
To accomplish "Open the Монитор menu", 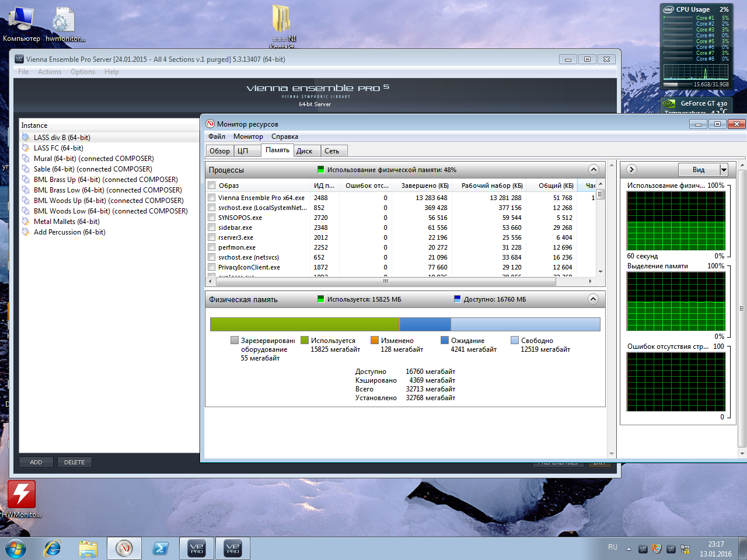I will tap(248, 136).
